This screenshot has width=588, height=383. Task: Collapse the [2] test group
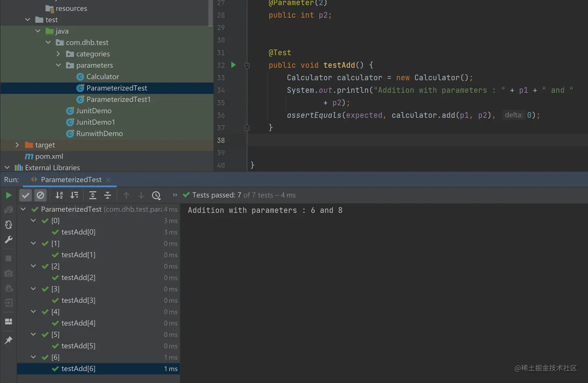pos(33,266)
